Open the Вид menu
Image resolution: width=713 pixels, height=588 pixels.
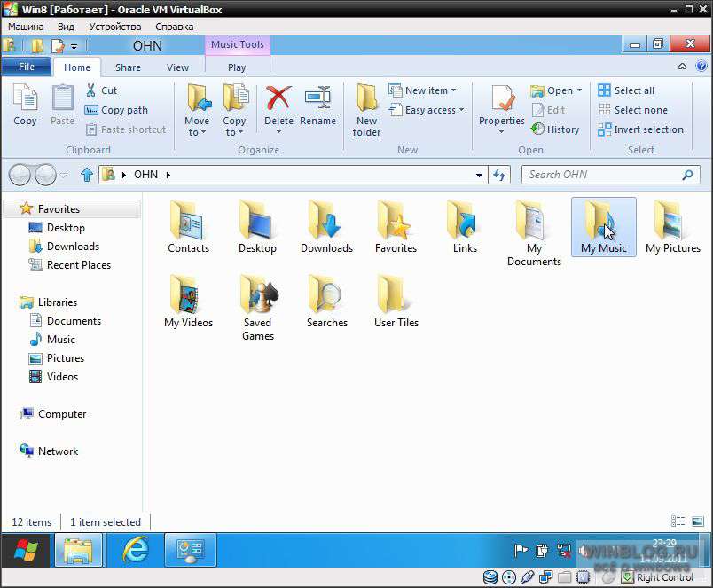click(x=66, y=27)
